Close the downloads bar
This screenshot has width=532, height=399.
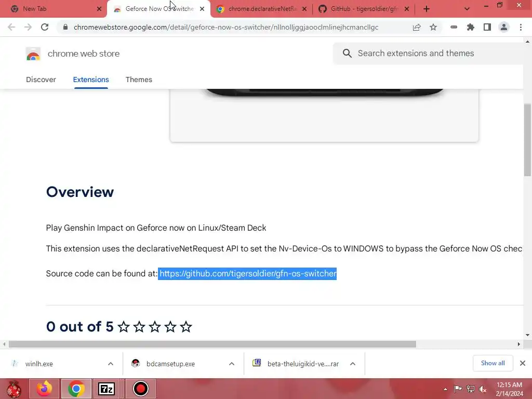click(523, 363)
